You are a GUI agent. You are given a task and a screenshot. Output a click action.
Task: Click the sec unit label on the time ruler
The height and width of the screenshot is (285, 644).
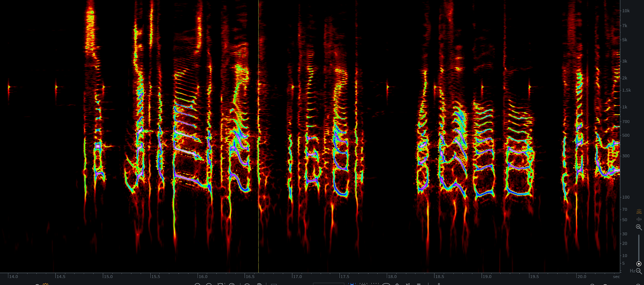click(616, 277)
